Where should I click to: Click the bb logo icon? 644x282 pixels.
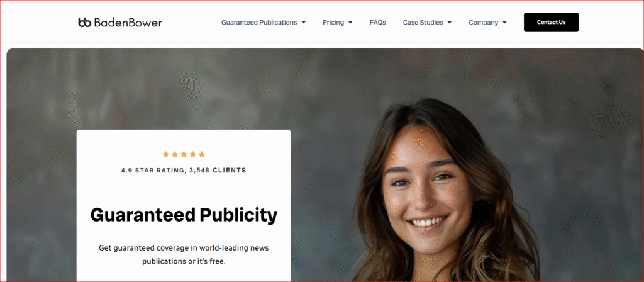(84, 22)
